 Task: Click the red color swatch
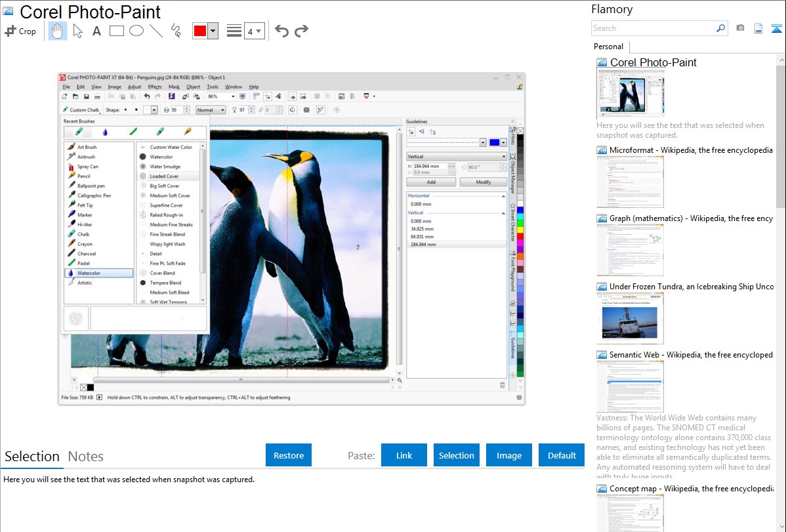click(x=200, y=31)
